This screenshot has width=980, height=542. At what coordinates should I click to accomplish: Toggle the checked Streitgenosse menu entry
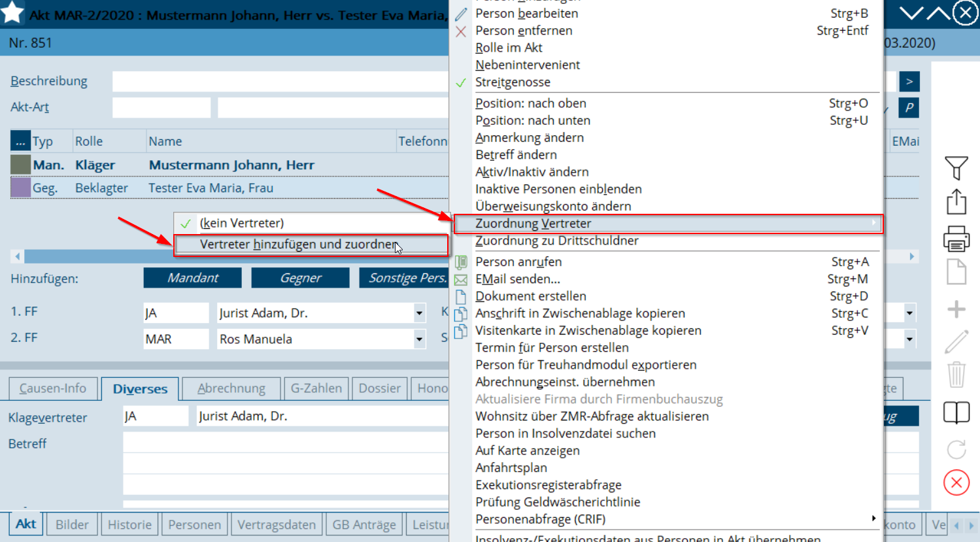(667, 82)
